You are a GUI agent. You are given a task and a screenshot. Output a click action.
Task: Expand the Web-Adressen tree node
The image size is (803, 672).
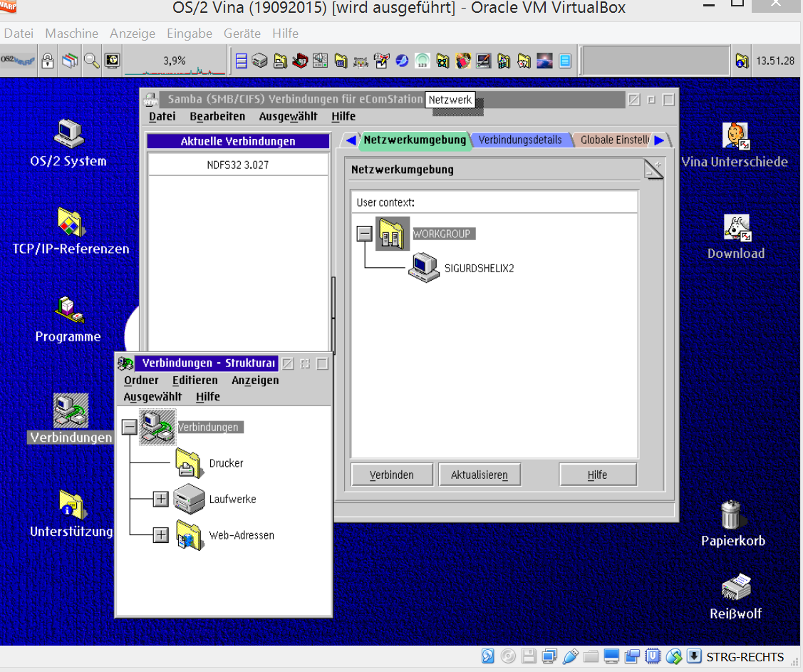(161, 534)
